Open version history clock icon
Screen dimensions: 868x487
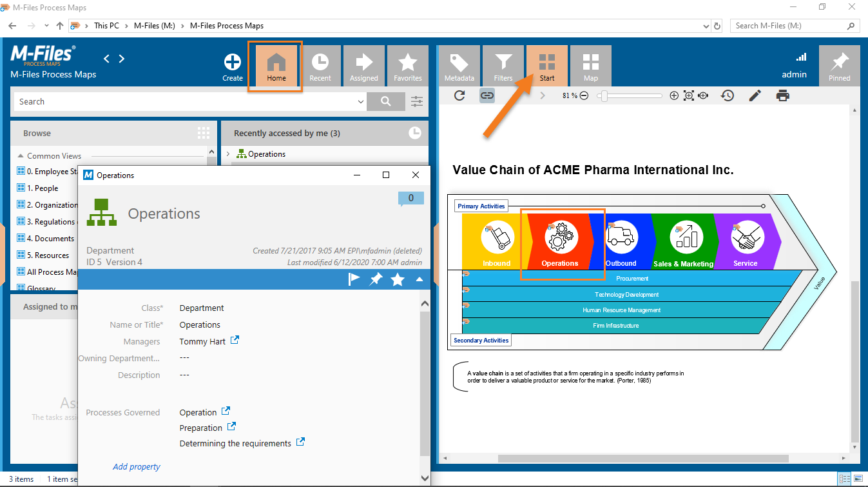(728, 95)
